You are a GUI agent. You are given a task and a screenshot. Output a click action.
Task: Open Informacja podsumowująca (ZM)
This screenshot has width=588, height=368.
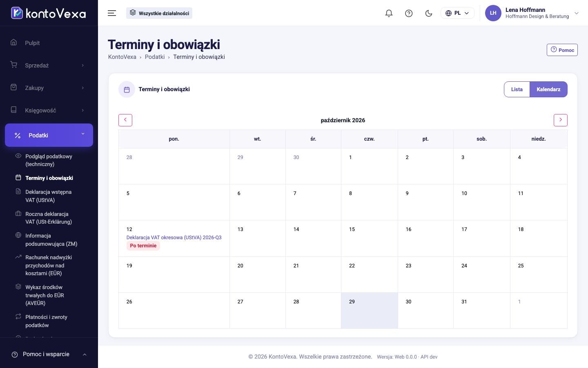coord(51,240)
